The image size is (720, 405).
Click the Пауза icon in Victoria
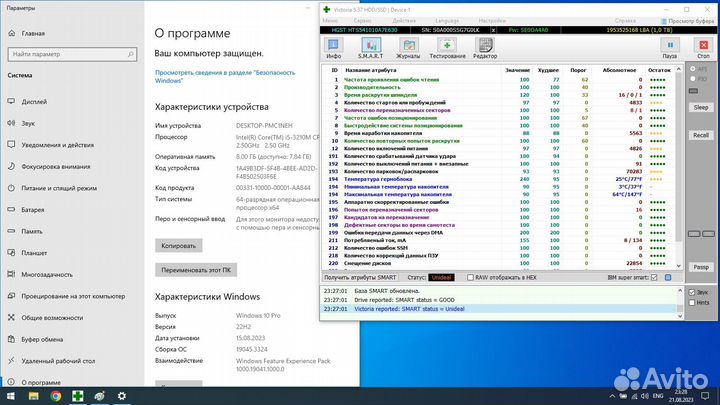(669, 48)
